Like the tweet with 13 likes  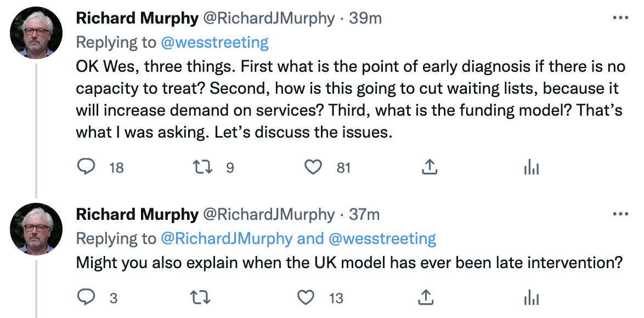pyautogui.click(x=306, y=298)
